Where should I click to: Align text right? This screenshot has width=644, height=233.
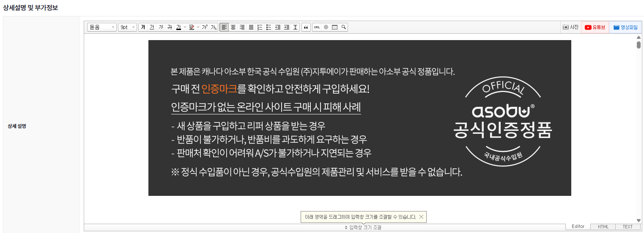[x=242, y=27]
